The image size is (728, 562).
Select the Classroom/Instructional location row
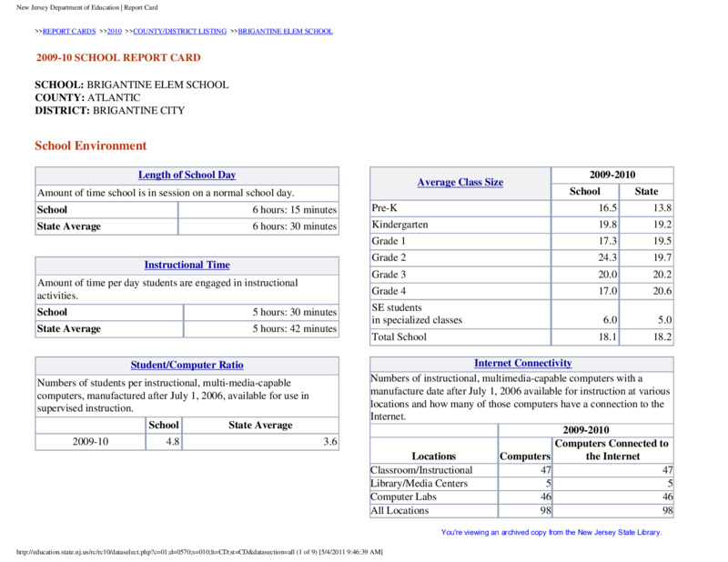[521, 470]
